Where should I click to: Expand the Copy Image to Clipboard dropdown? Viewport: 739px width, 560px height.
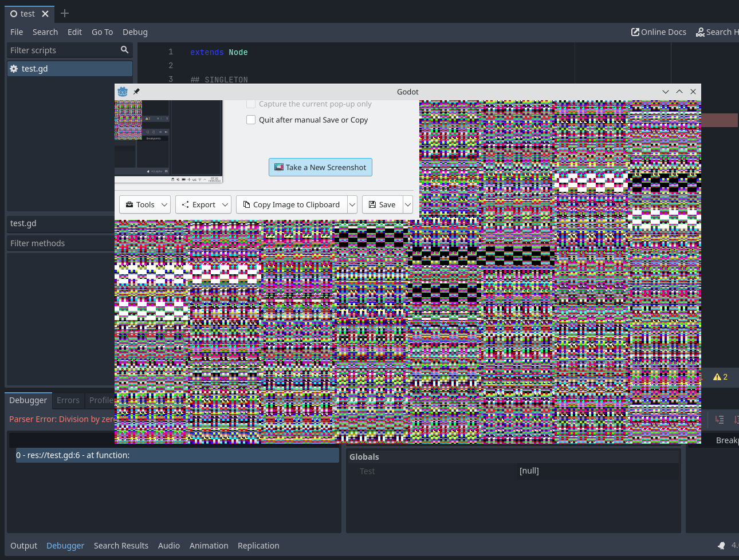click(352, 204)
